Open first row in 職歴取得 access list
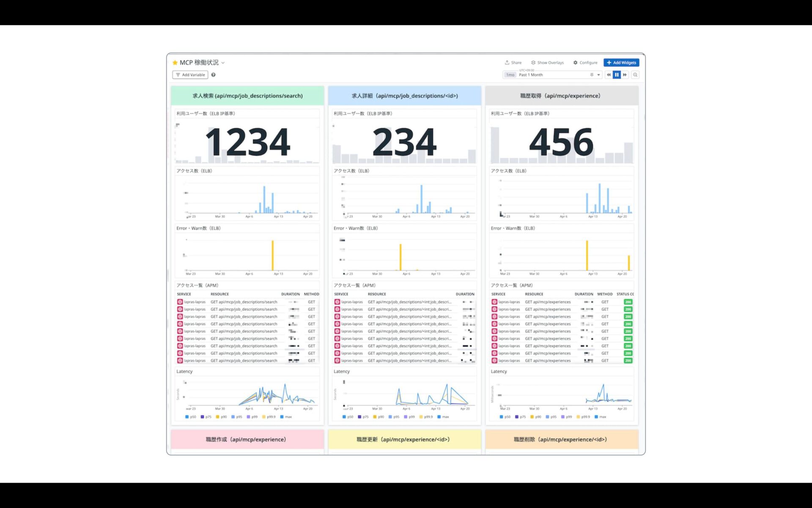This screenshot has height=508, width=812. [548, 302]
